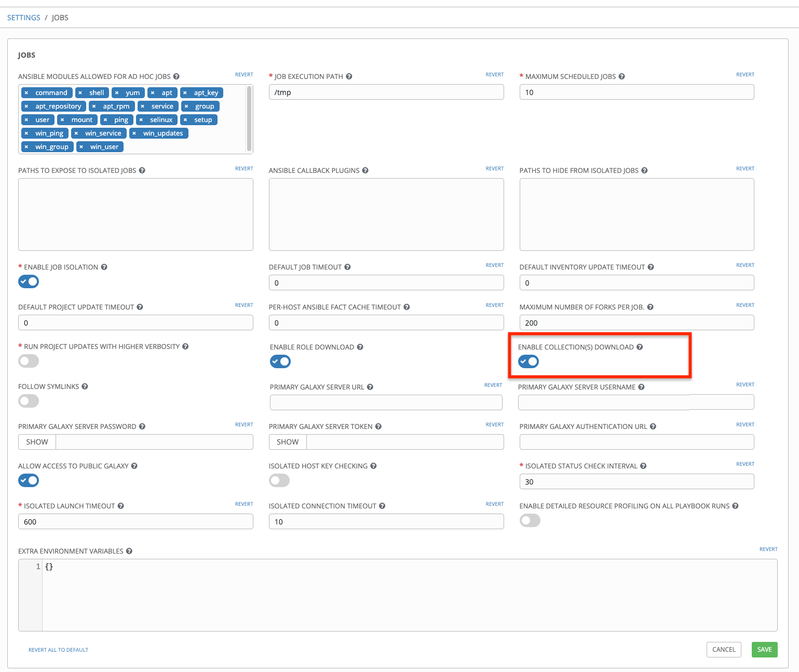Open help icon beside Follow Symlinks

pyautogui.click(x=85, y=386)
